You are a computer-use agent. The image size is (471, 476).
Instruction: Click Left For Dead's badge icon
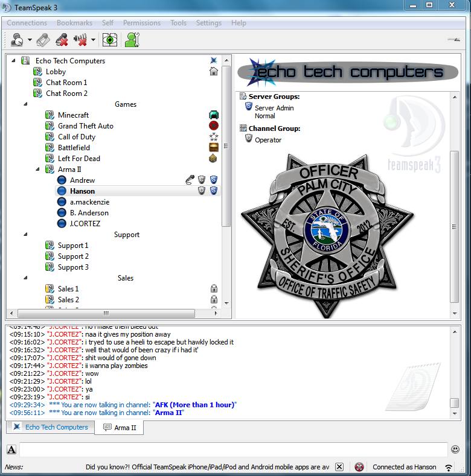click(213, 158)
